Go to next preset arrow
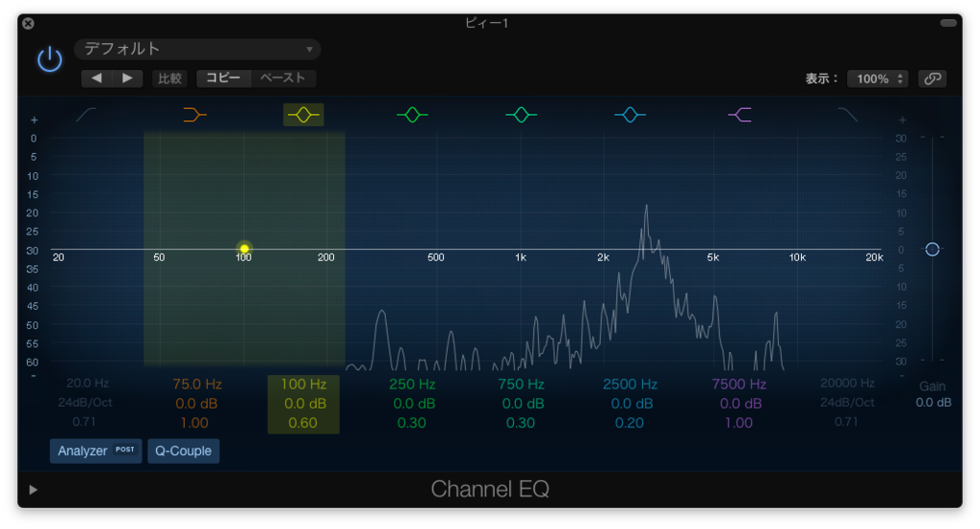980x529 pixels. 127,78
